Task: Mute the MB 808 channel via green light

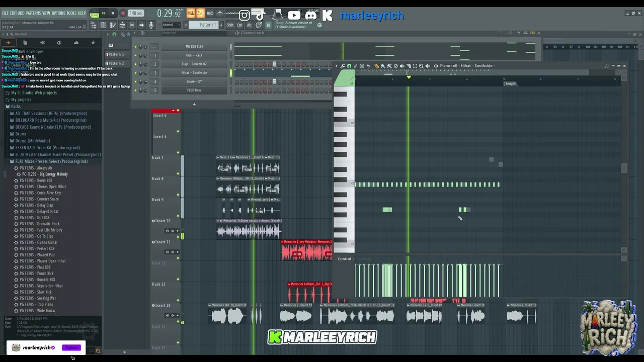Action: click(135, 47)
